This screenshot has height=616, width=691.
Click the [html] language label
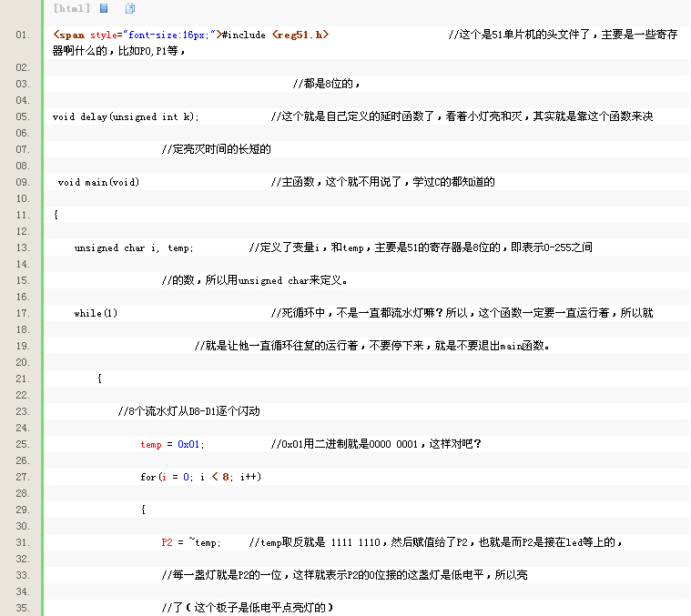71,8
